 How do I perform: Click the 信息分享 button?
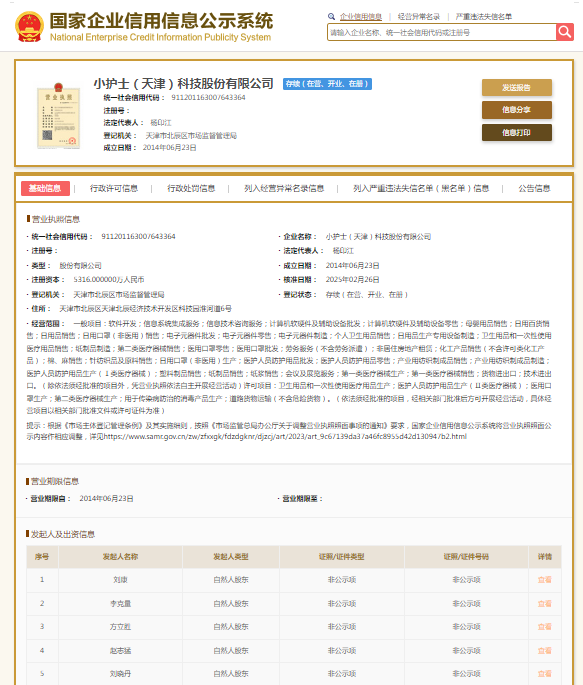517,110
